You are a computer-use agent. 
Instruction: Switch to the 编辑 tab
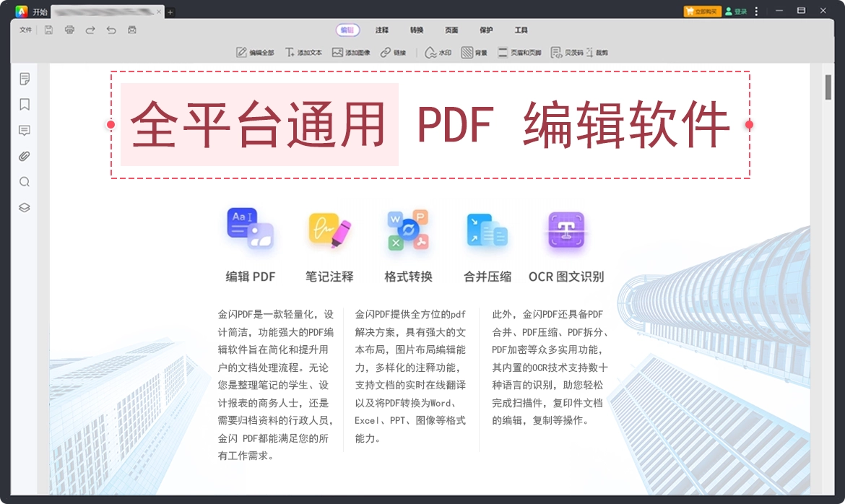tap(347, 30)
